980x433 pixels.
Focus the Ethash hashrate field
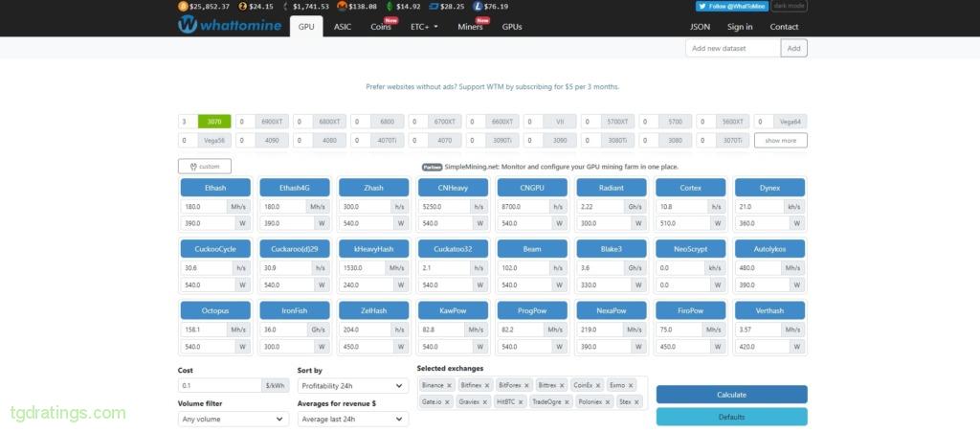(x=204, y=207)
